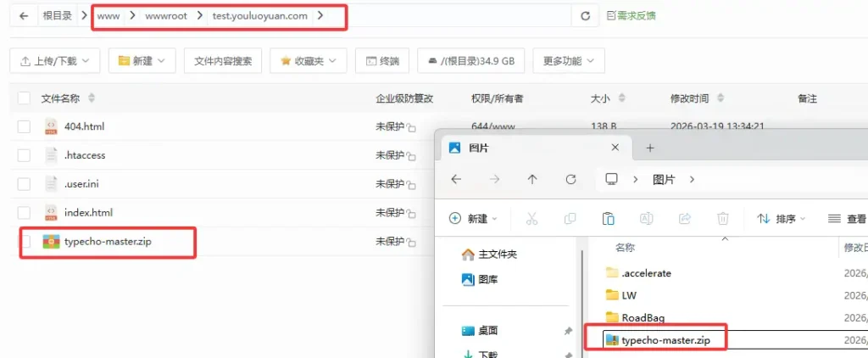868x358 pixels.
Task: Close the 图片 Explorer tab
Action: [615, 148]
